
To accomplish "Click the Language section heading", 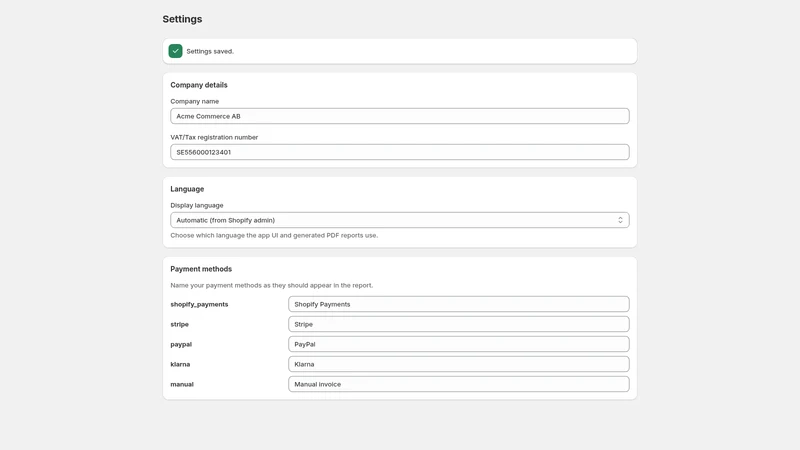I will click(x=187, y=189).
